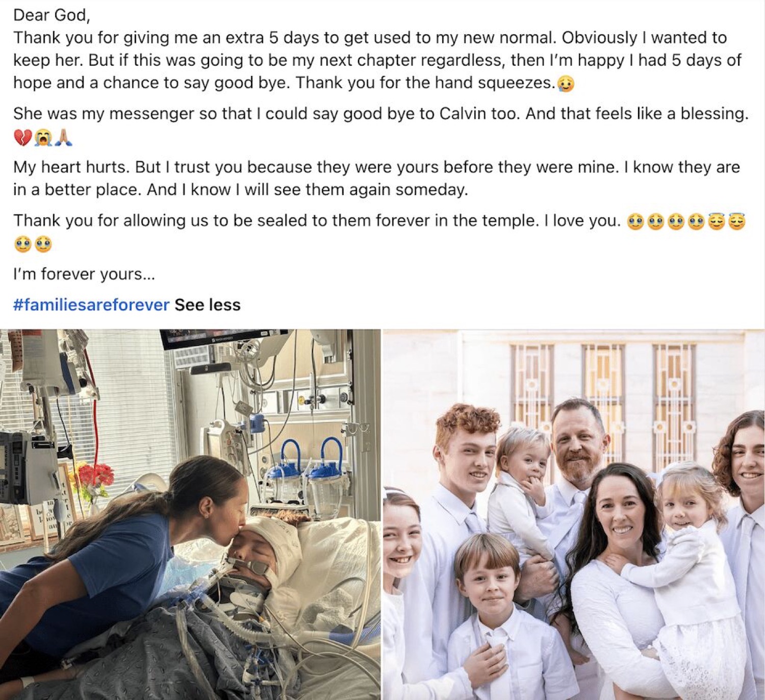Open the family portrait photo in white clothing
Screen dimensions: 765x700
tap(574, 514)
